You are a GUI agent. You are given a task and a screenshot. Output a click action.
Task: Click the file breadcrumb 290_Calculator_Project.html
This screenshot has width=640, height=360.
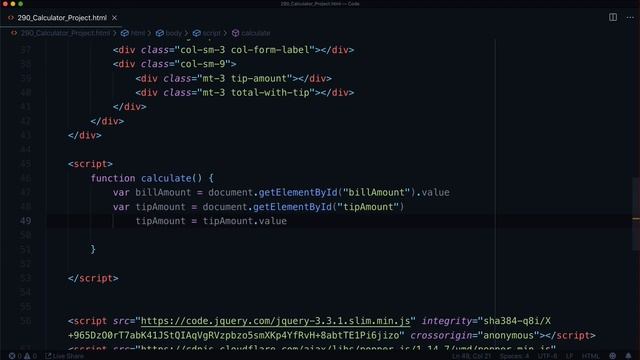pos(65,33)
